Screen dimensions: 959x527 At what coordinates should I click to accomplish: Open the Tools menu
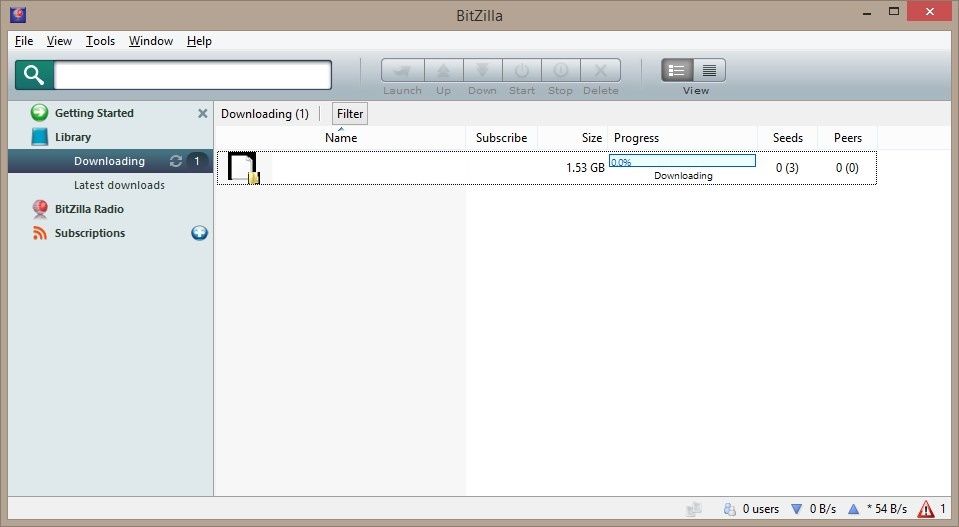tap(100, 41)
